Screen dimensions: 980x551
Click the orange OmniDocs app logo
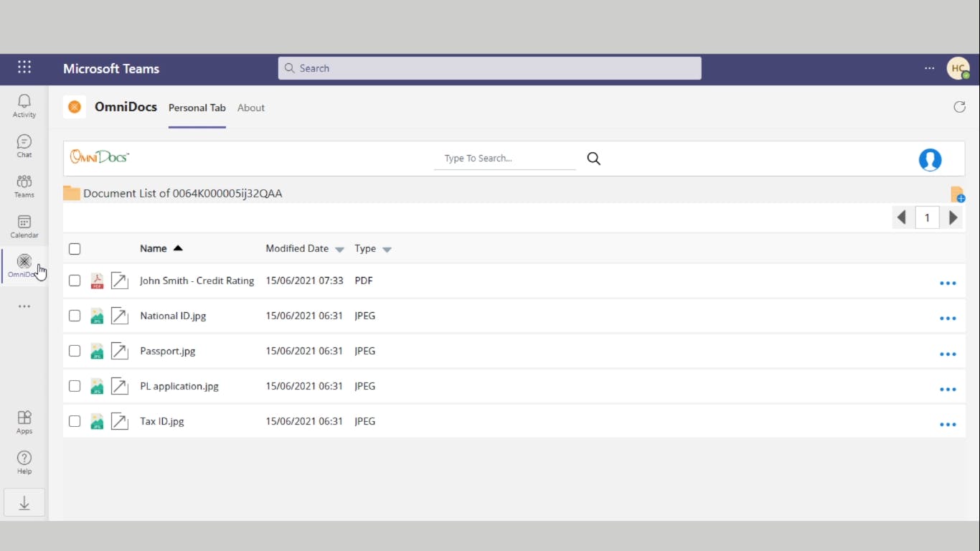point(75,107)
